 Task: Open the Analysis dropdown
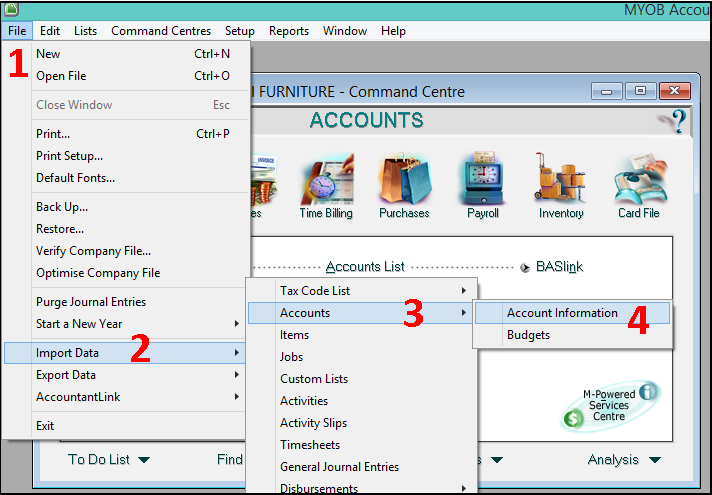[623, 460]
